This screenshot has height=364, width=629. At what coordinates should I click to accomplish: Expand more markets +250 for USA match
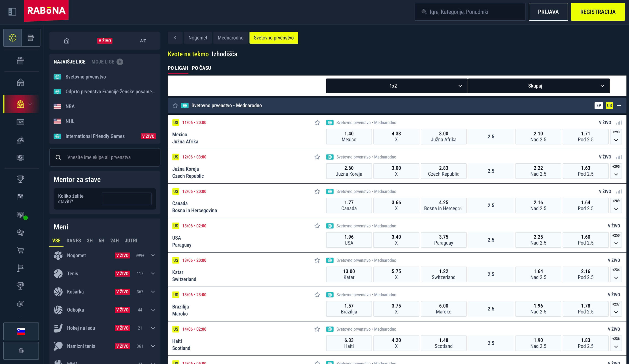pyautogui.click(x=616, y=240)
